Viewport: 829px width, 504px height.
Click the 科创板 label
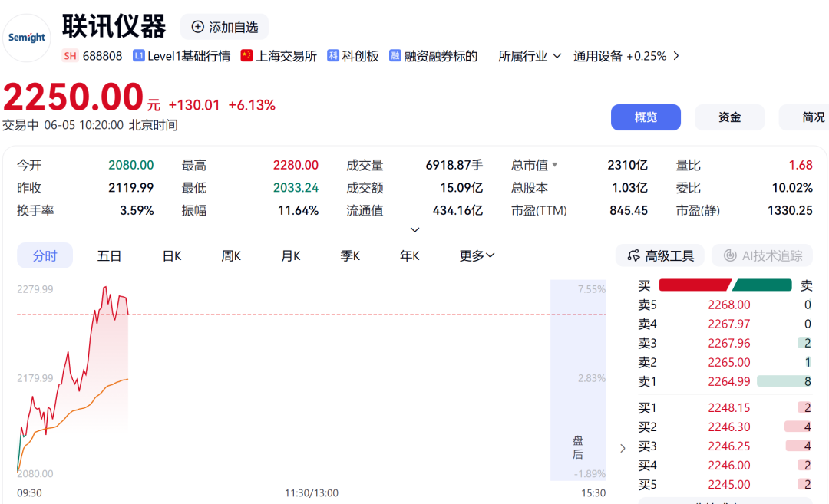(360, 56)
